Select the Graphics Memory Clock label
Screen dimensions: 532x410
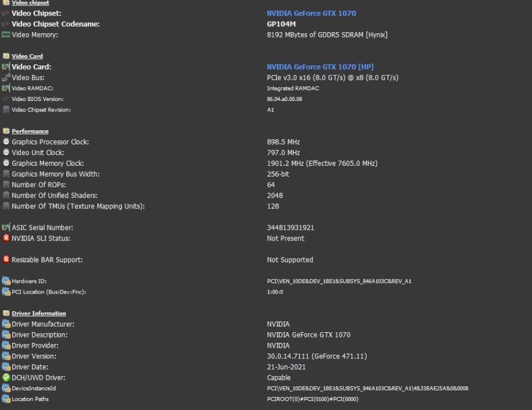click(x=47, y=163)
